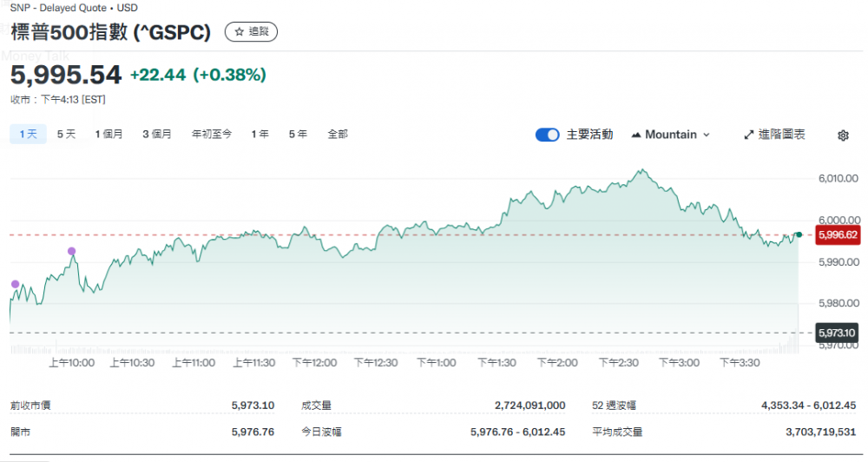
Task: Open chart settings gear icon
Action: click(x=843, y=135)
